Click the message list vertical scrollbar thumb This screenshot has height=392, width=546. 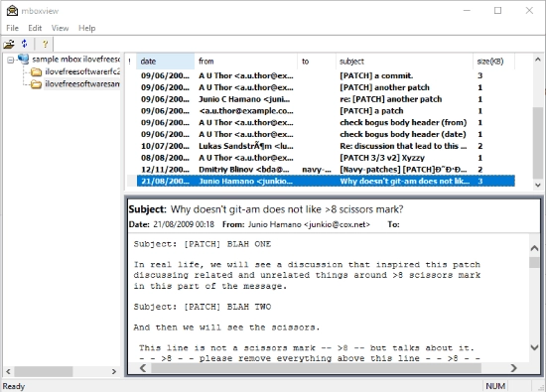(x=538, y=143)
